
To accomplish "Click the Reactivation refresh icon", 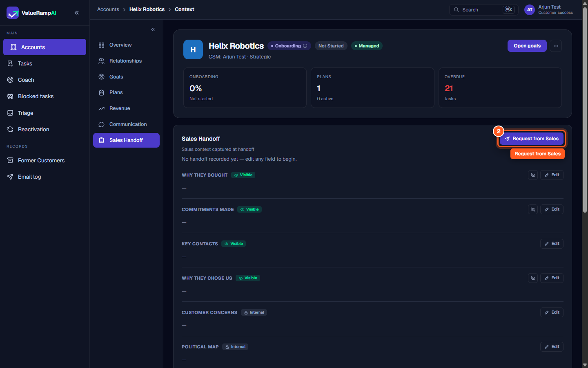I will tap(10, 129).
